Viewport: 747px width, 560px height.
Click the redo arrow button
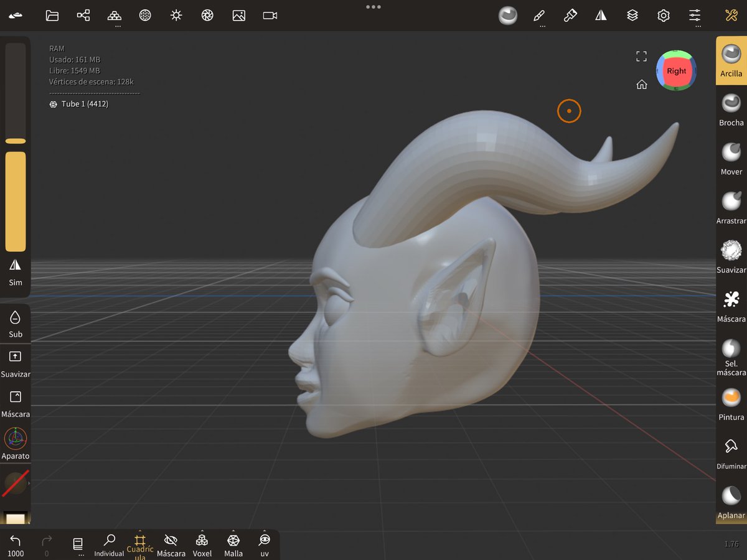click(47, 545)
